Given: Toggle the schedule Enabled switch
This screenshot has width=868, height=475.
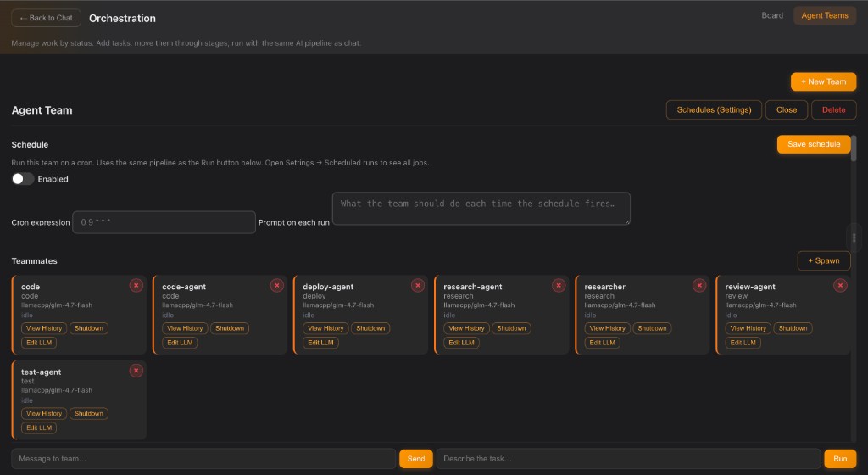Looking at the screenshot, I should point(23,179).
